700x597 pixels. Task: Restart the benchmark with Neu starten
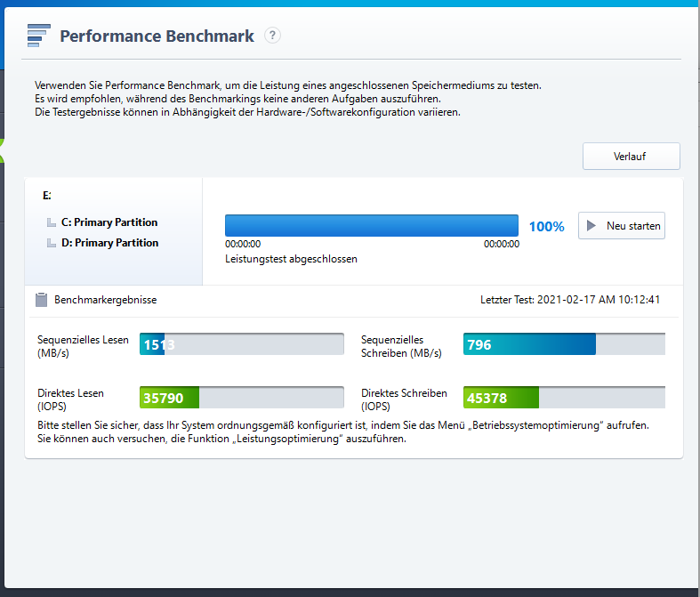tap(622, 225)
